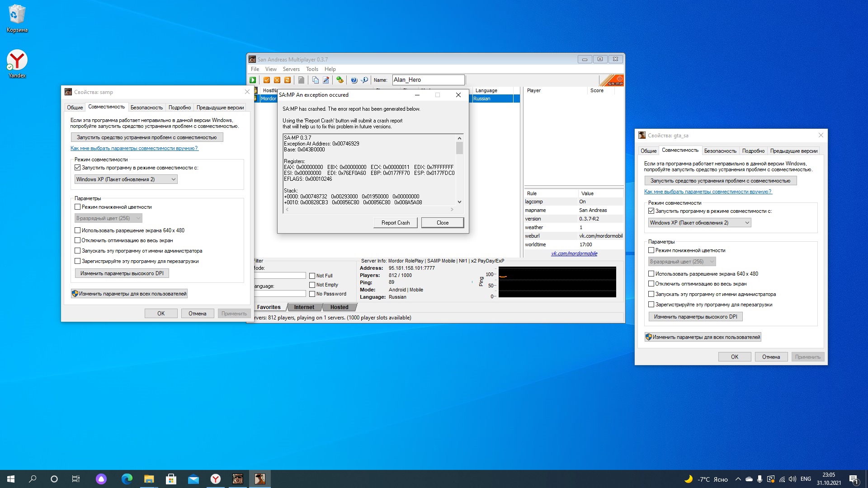The image size is (868, 488).
Task: Click the blue question mark Help icon
Action: 354,80
